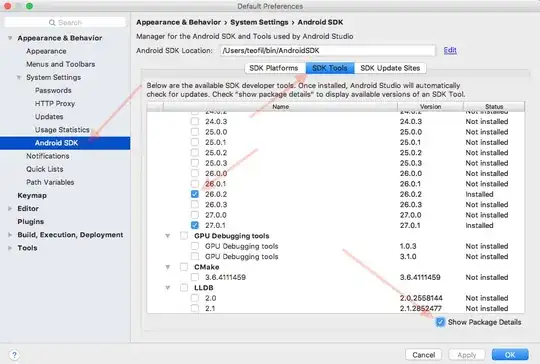Sort by the Name column header

point(280,106)
